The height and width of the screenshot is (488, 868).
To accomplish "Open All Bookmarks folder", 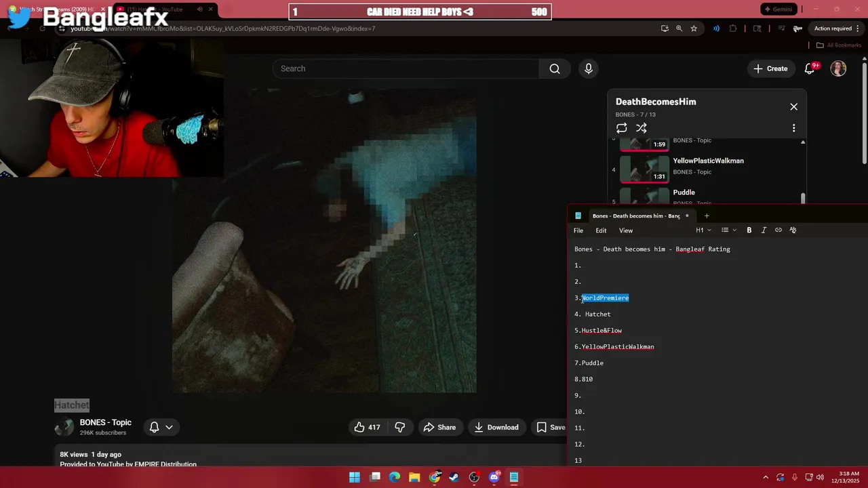I will coord(838,45).
